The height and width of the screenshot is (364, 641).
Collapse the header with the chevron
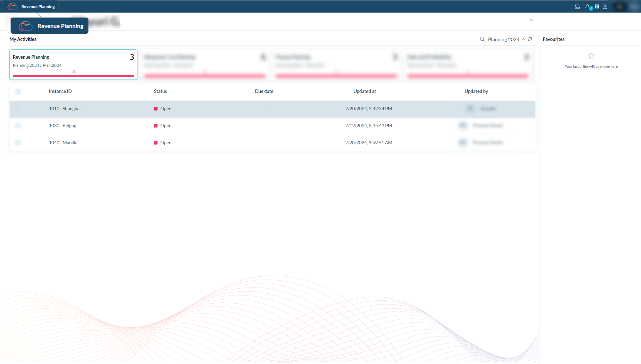point(531,20)
